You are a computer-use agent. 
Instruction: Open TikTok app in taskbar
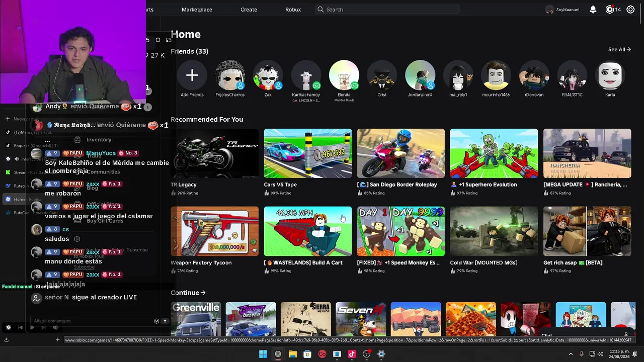pos(352,354)
